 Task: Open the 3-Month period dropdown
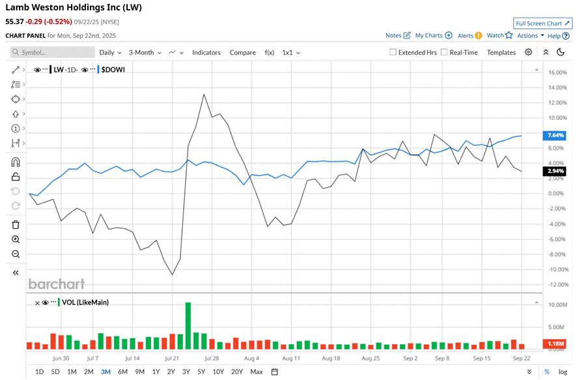145,53
